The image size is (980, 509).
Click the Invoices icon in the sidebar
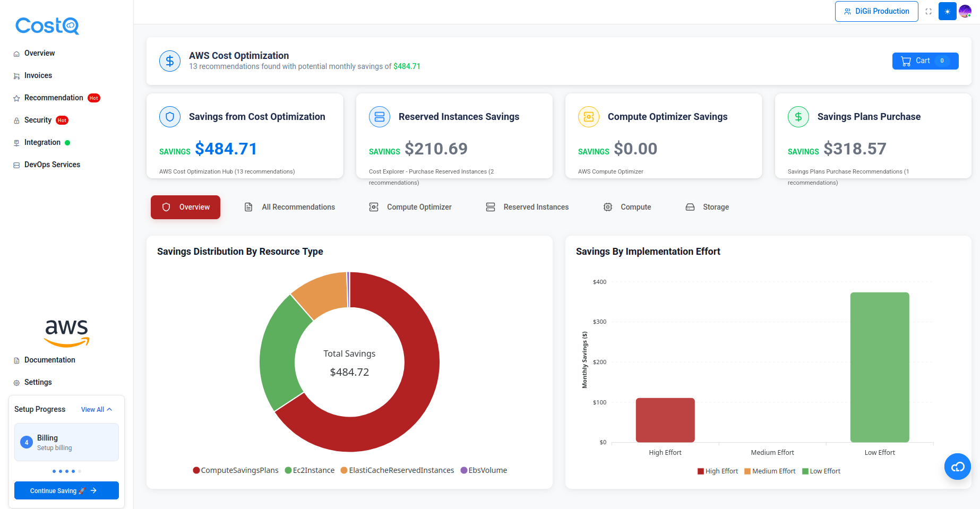tap(16, 76)
